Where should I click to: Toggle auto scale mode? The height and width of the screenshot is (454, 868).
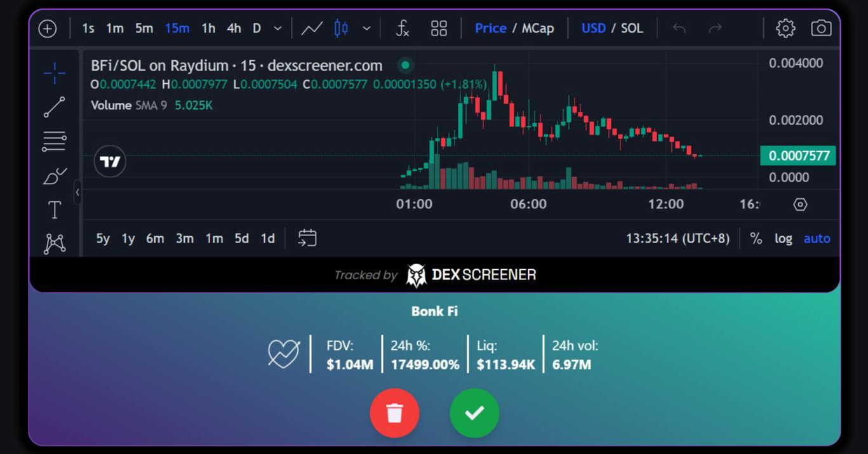[x=817, y=239]
